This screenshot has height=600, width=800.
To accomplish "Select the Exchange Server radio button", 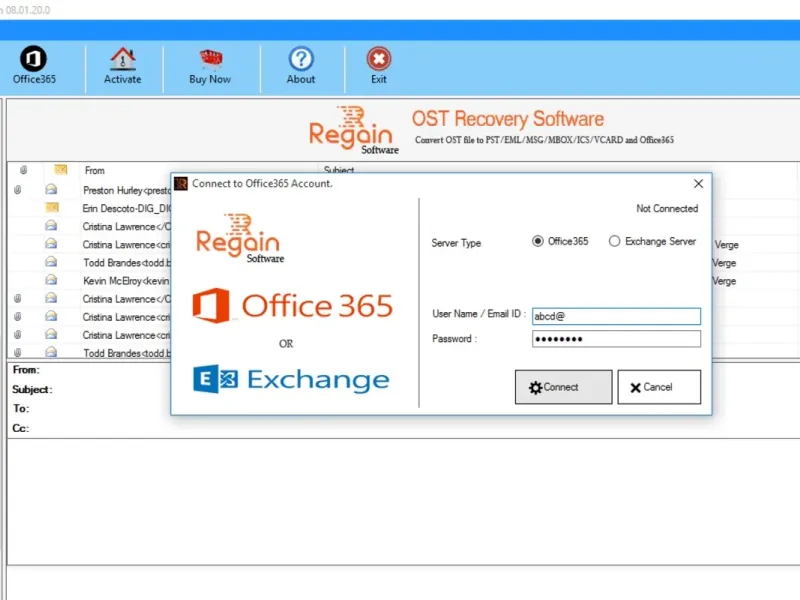I will [x=614, y=241].
